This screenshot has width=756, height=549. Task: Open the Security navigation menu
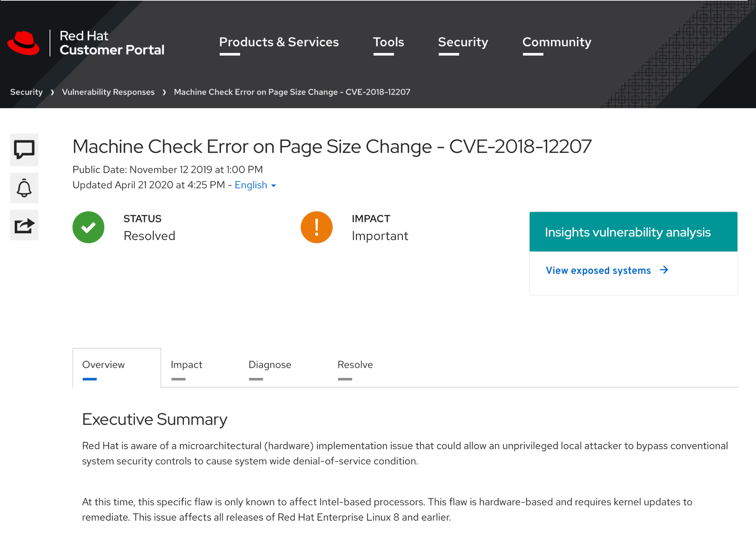point(463,42)
